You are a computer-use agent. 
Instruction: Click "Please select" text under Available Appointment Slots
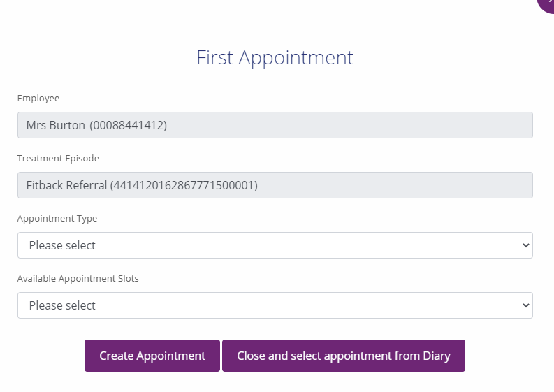[62, 306]
